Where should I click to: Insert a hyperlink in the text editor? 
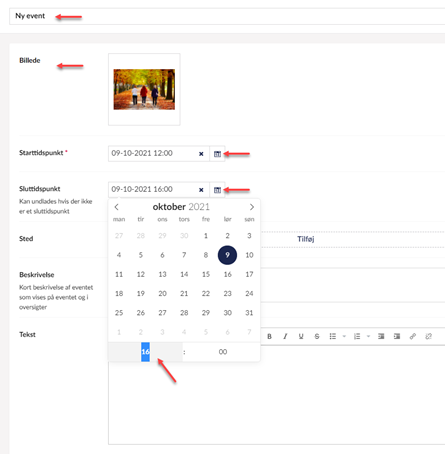[413, 336]
